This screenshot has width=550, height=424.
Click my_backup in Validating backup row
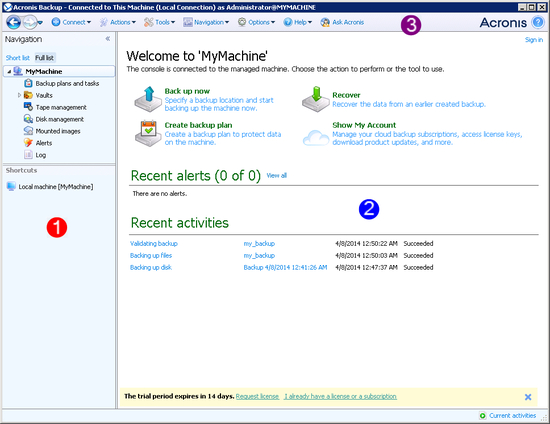259,243
